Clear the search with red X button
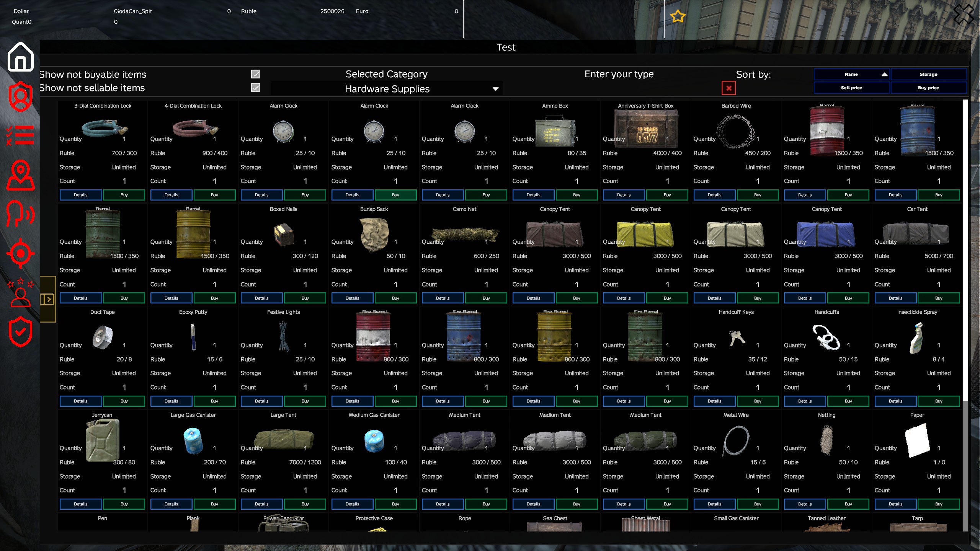Viewport: 980px width, 551px height. coord(728,88)
